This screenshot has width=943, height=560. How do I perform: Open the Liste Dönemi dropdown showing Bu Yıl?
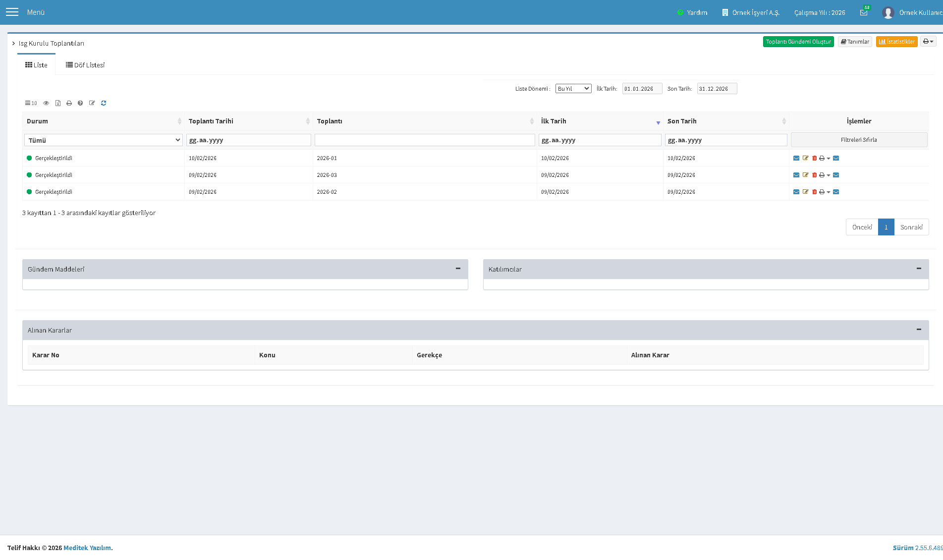click(573, 89)
